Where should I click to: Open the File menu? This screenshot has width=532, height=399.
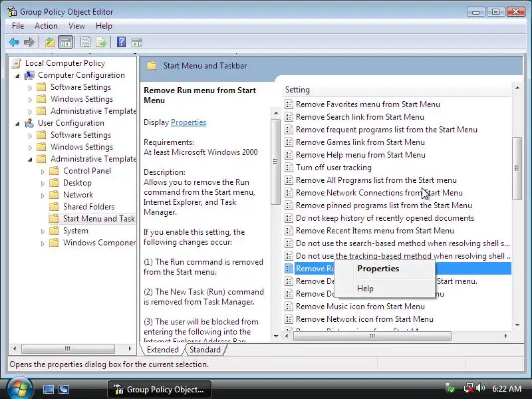click(x=18, y=26)
